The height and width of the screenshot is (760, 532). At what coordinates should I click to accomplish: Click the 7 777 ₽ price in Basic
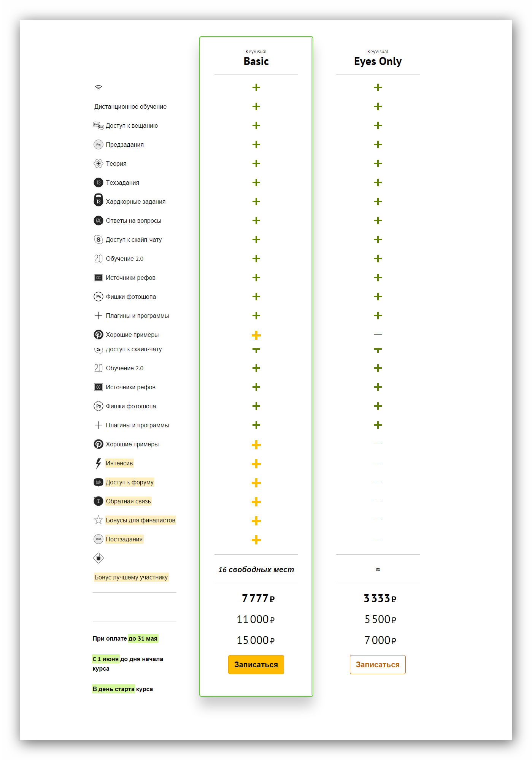[258, 598]
